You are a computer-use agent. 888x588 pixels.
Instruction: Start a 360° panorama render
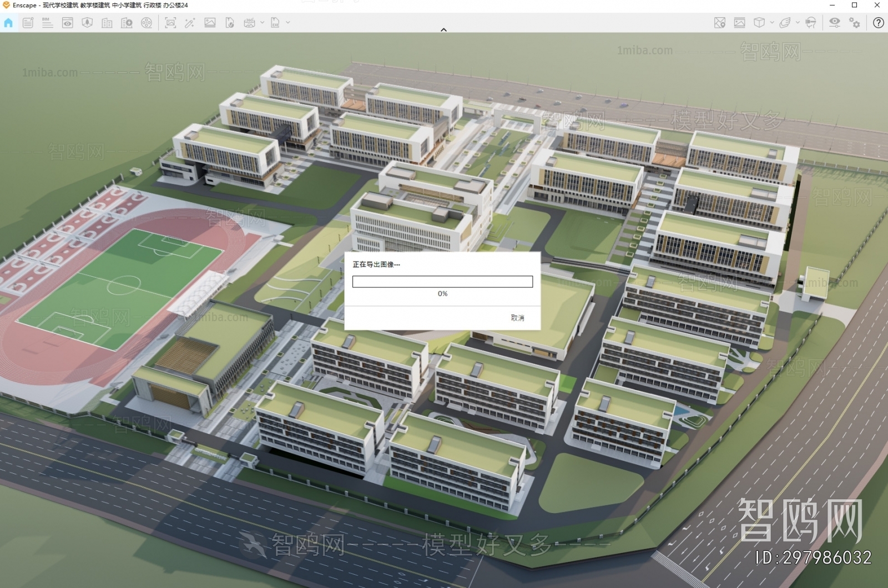point(249,23)
